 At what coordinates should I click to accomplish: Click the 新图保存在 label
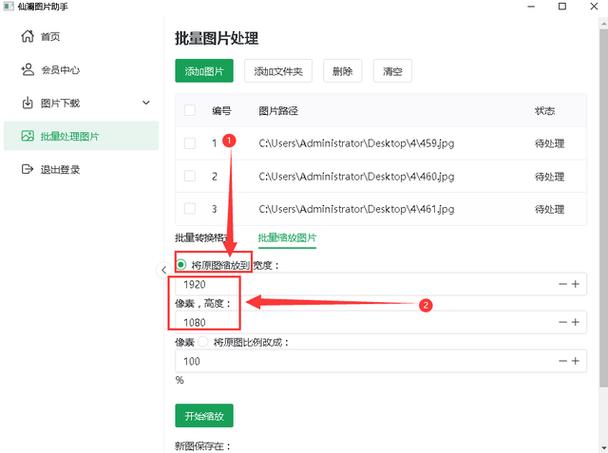pyautogui.click(x=203, y=446)
